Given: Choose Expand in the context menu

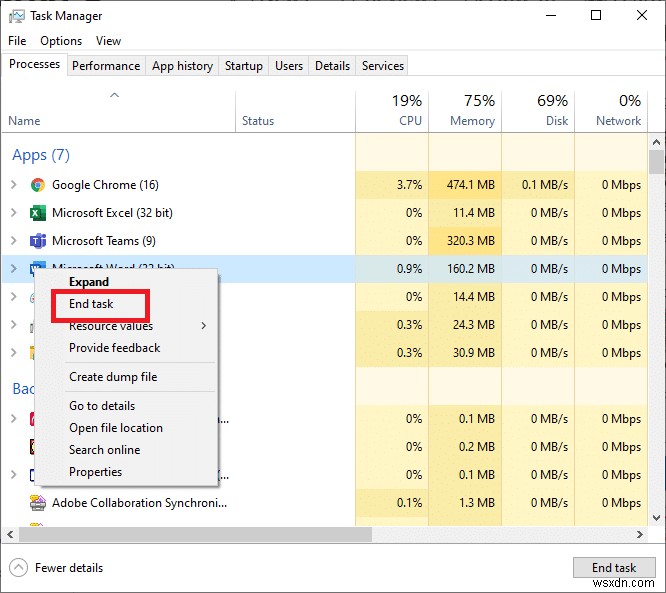Looking at the screenshot, I should pos(89,282).
